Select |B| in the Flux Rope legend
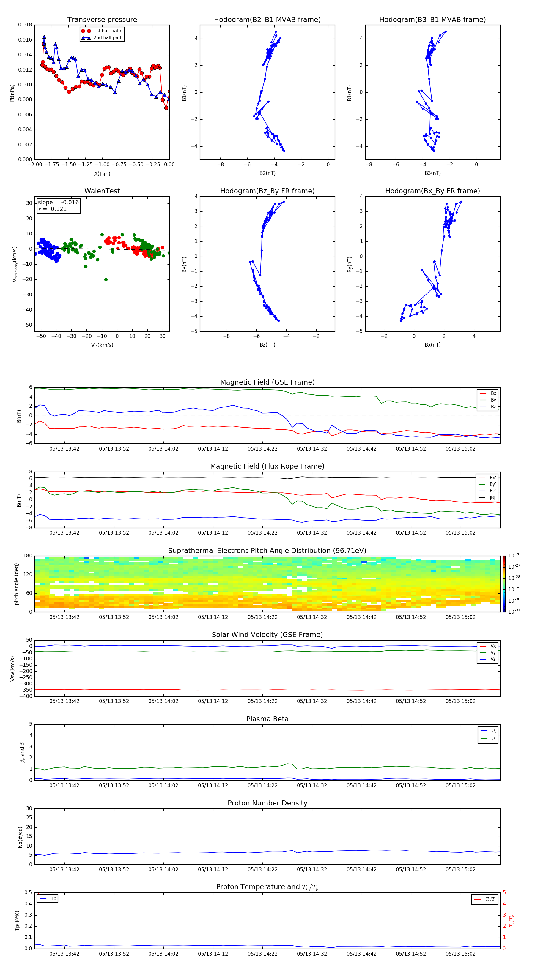This screenshot has width=535, height=980. [487, 498]
